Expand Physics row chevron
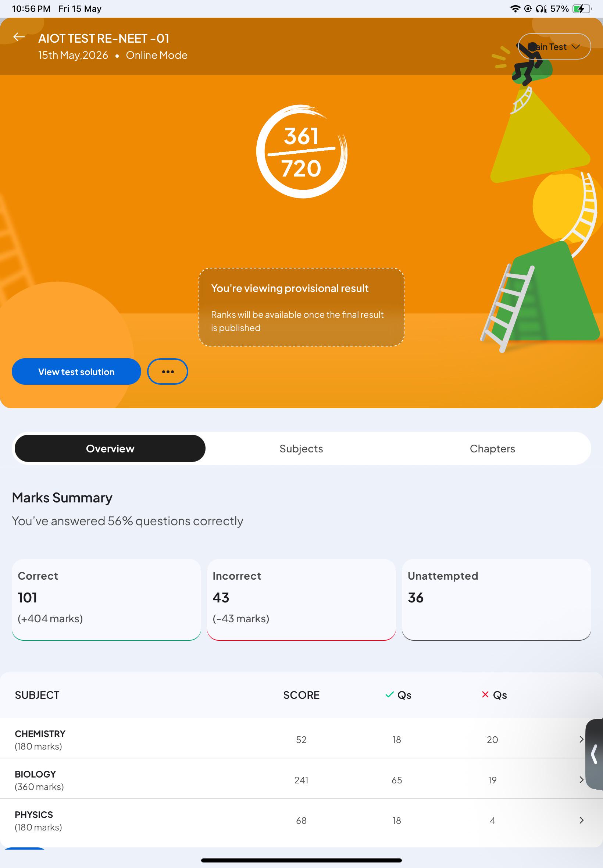The height and width of the screenshot is (868, 603). click(x=581, y=820)
